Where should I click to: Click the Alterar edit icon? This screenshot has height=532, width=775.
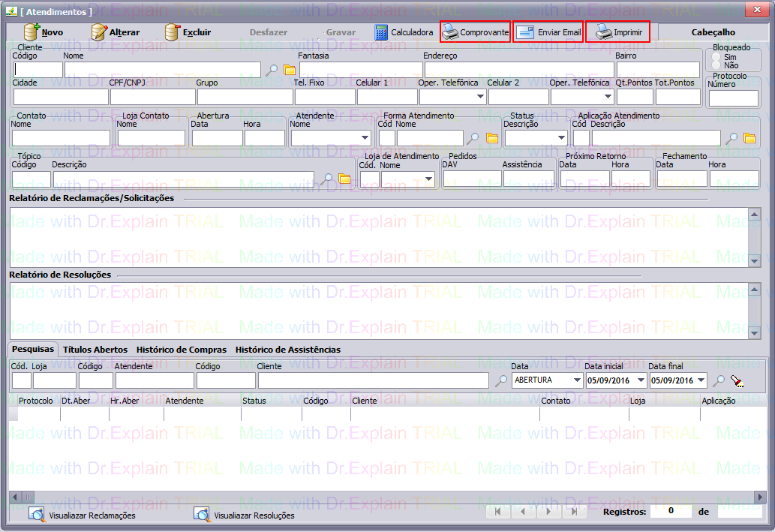[x=99, y=32]
